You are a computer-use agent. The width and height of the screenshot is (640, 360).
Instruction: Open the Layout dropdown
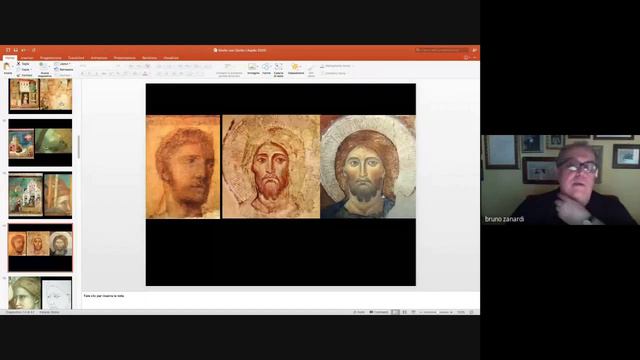coord(62,64)
